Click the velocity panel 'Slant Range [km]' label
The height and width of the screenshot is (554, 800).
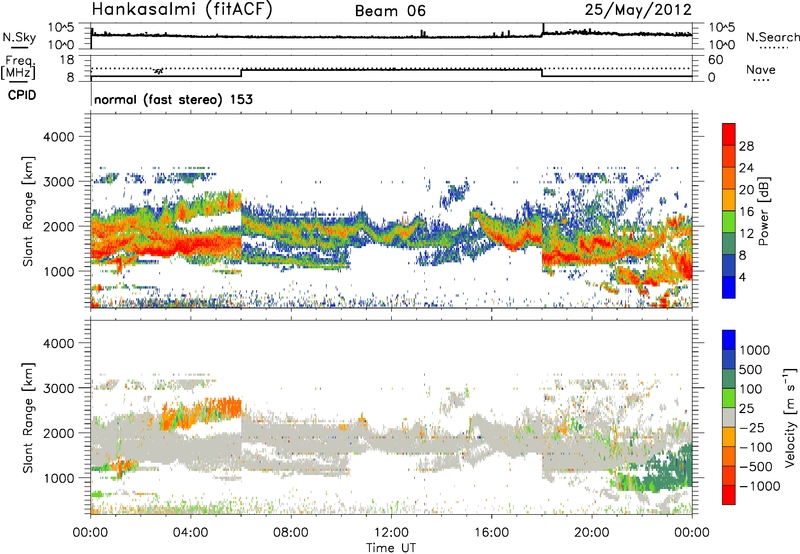tap(28, 417)
